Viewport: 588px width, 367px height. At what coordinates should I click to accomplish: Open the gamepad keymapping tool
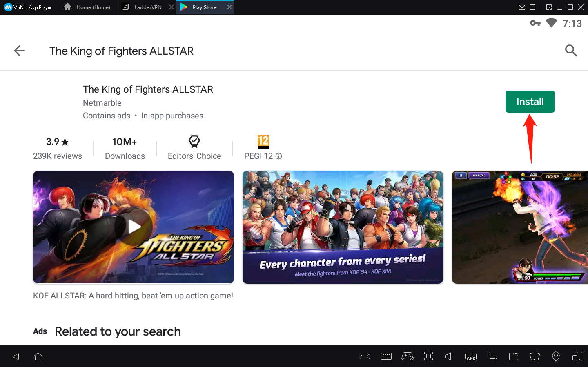pos(407,356)
